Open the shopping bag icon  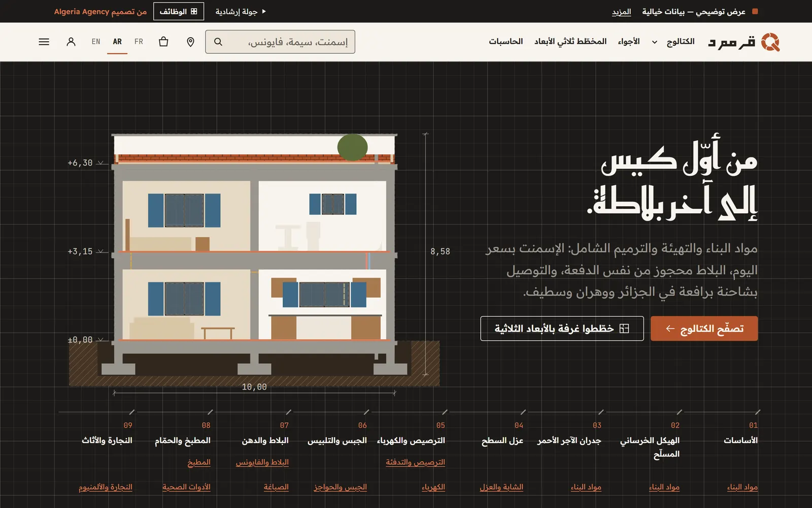[x=163, y=42]
